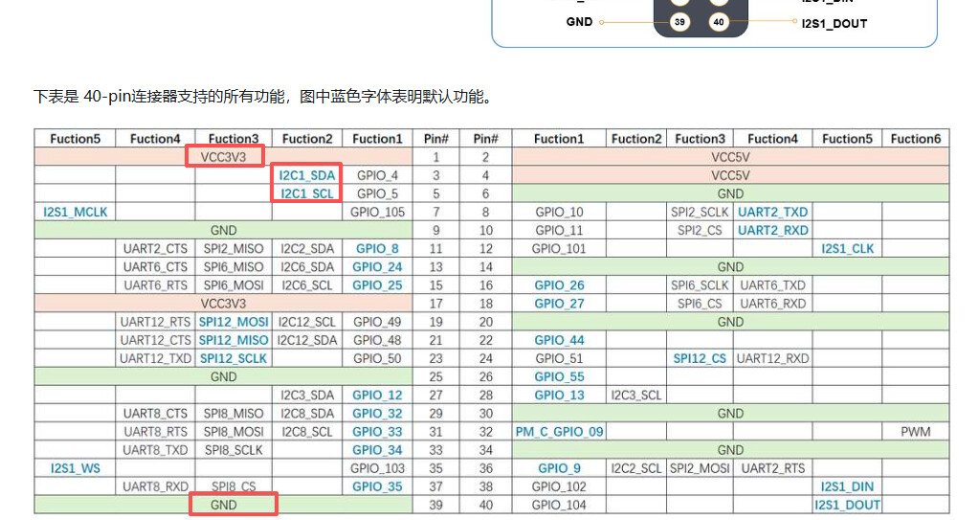
Task: Select the UART2_TXD cell
Action: pyautogui.click(x=772, y=212)
